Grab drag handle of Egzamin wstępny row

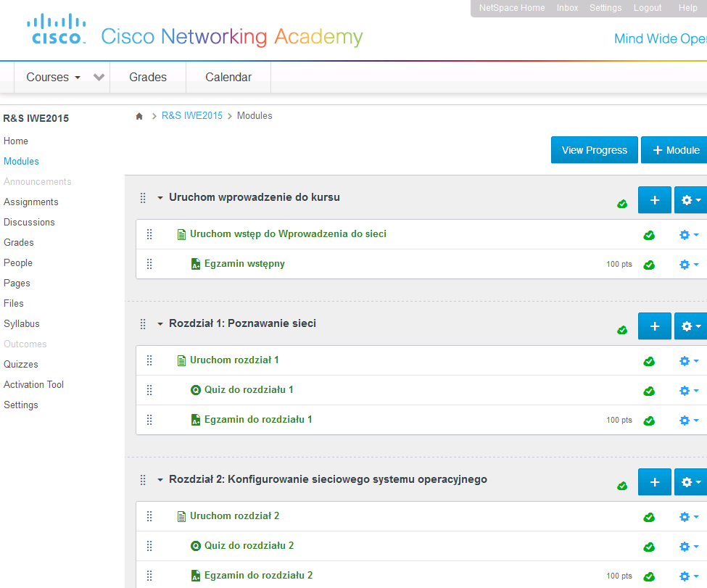149,264
